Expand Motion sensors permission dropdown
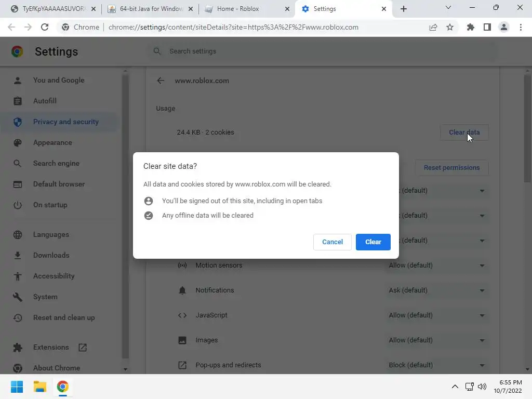 coord(436,265)
